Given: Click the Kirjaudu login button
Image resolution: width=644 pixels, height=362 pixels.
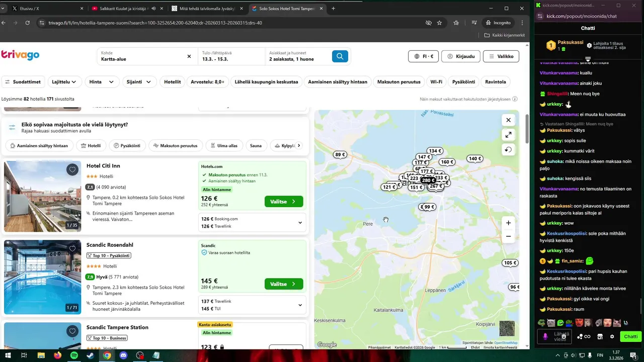Looking at the screenshot, I should (460, 56).
